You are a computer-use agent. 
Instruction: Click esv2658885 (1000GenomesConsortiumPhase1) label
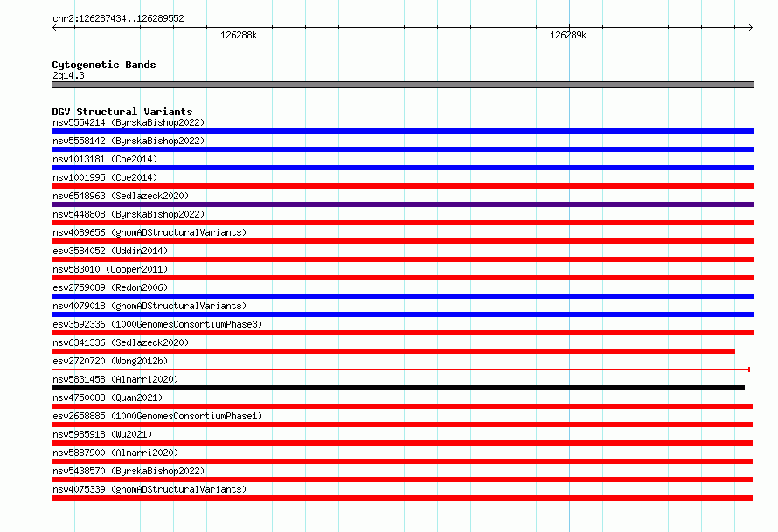[x=157, y=416]
